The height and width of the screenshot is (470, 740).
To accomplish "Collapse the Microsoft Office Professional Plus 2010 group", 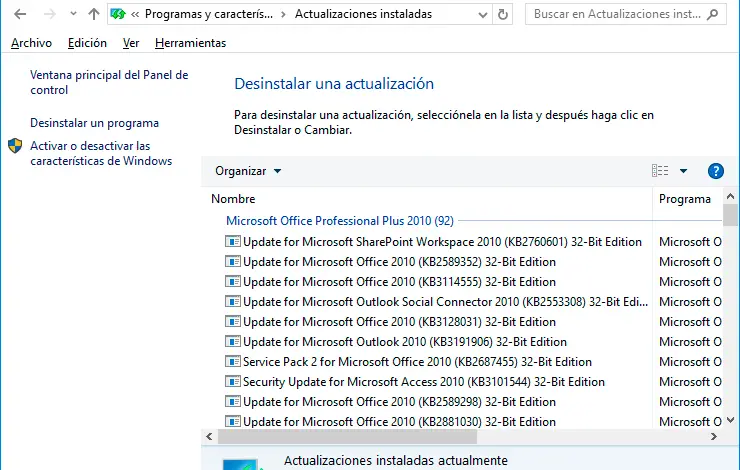I will [339, 221].
